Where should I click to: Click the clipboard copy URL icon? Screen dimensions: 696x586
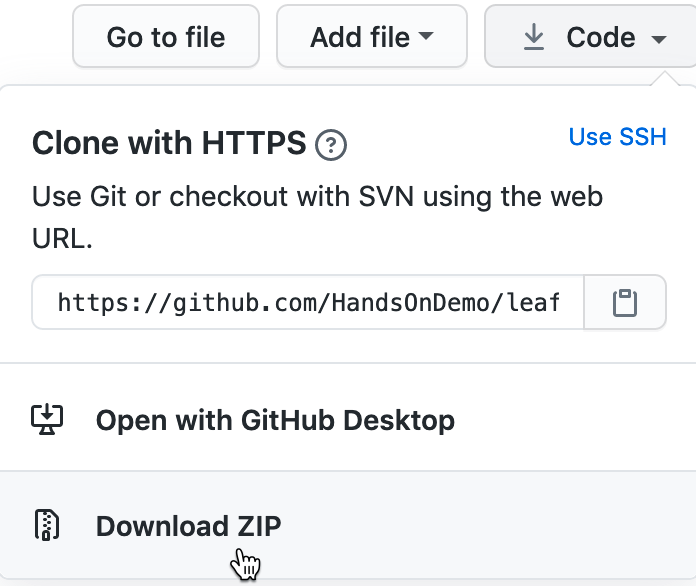pos(625,302)
